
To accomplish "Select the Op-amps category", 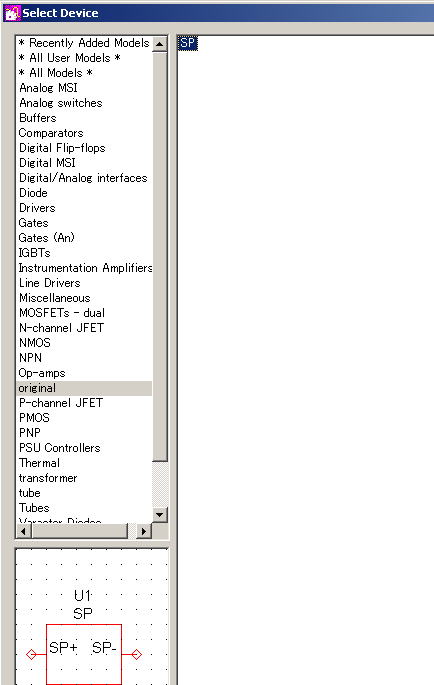I will pyautogui.click(x=42, y=373).
